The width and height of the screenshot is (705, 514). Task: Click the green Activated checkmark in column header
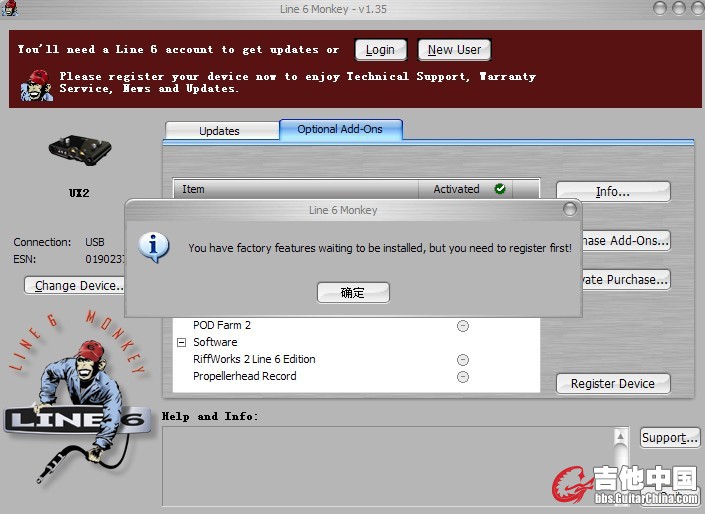500,189
